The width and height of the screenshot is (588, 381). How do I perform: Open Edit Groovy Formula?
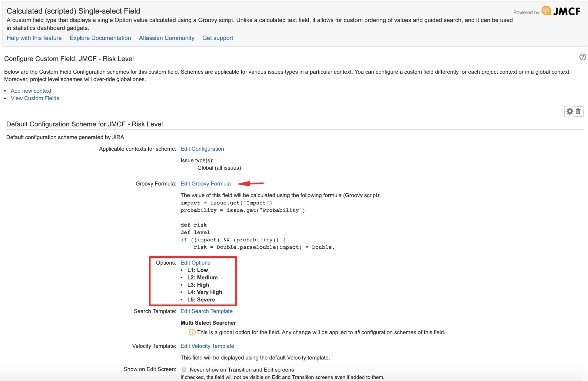pyautogui.click(x=206, y=184)
